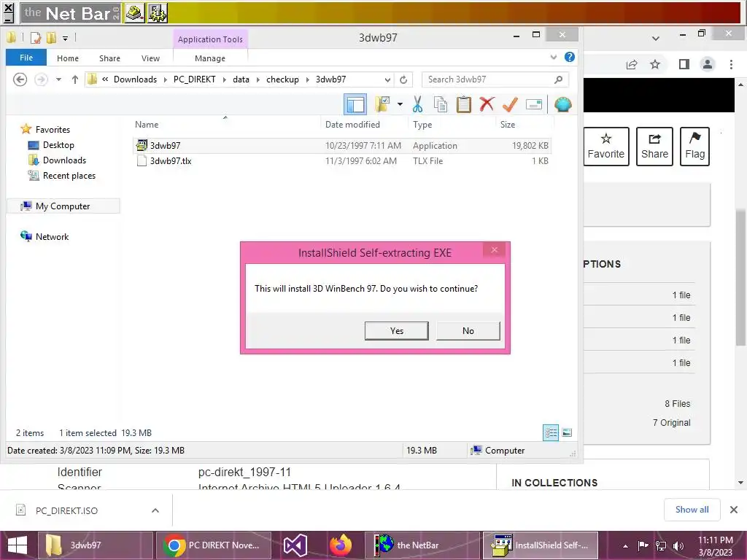Viewport: 747px width, 560px height.
Task: Click the Flag button in browser page
Action: point(694,146)
